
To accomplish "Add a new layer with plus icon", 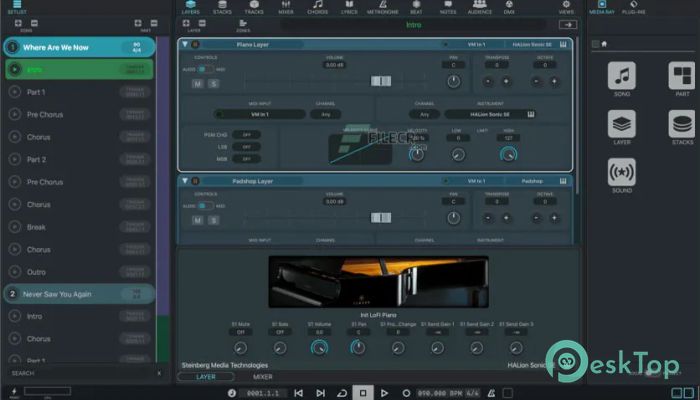I will (x=186, y=23).
